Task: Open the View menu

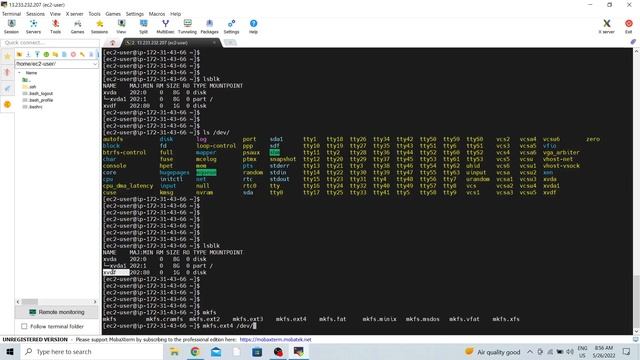Action: [55, 14]
